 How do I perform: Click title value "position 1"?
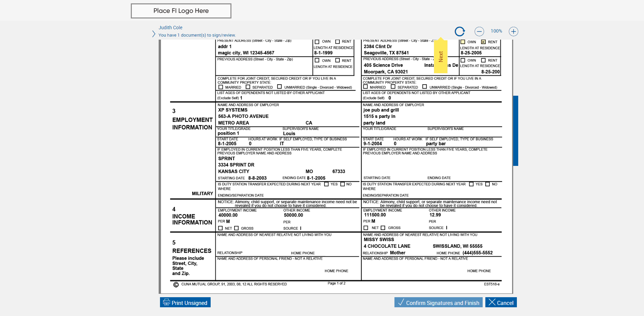(x=228, y=133)
